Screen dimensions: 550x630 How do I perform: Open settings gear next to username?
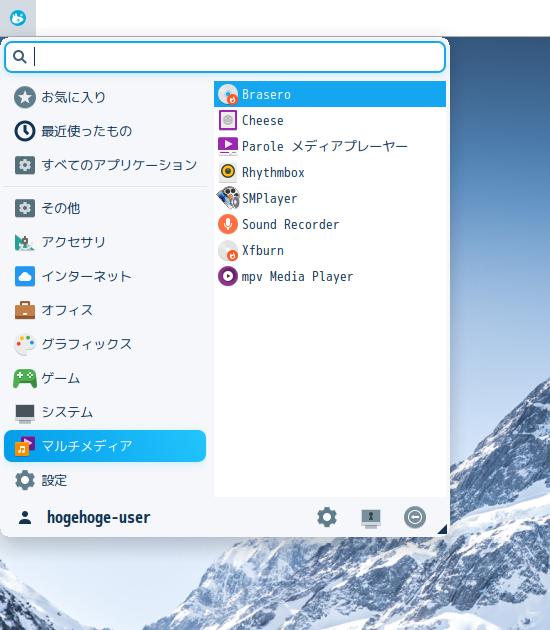(x=327, y=517)
